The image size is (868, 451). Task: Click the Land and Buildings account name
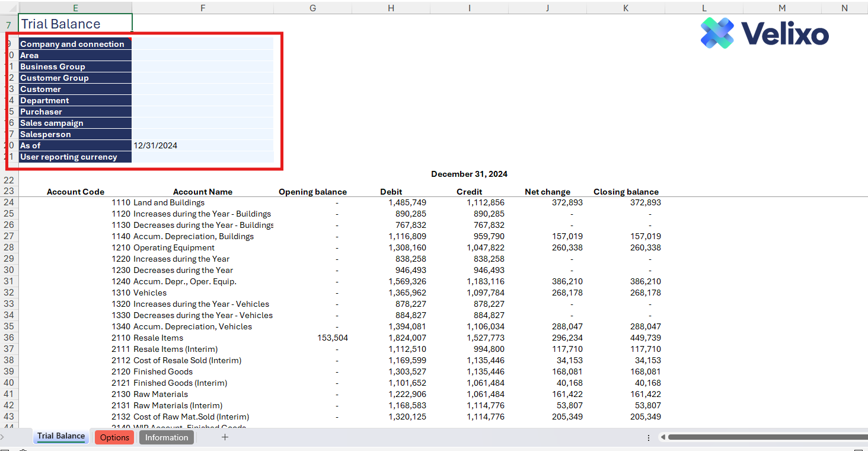click(169, 202)
